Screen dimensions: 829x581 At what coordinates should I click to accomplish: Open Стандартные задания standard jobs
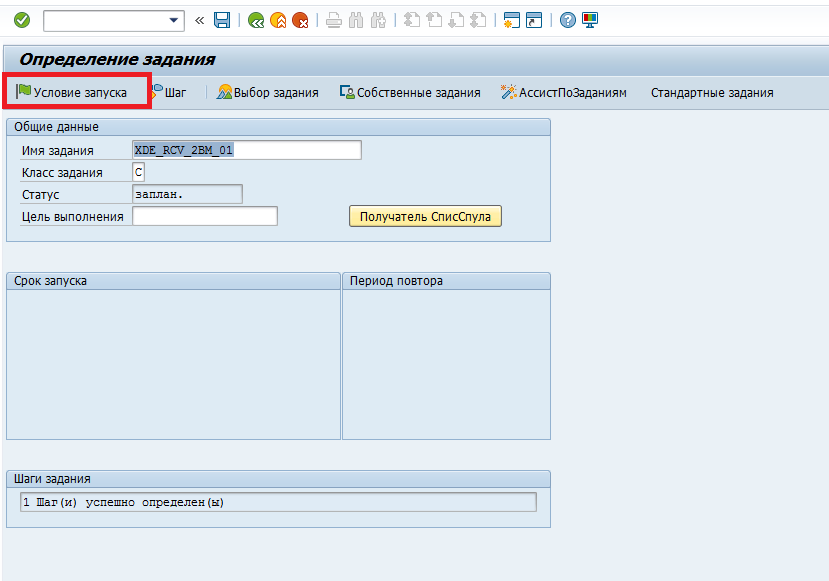tap(712, 92)
